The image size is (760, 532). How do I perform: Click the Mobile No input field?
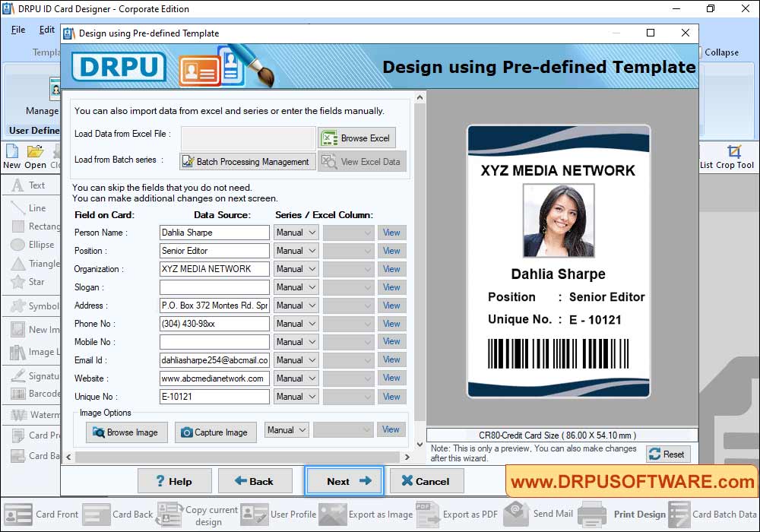[214, 342]
